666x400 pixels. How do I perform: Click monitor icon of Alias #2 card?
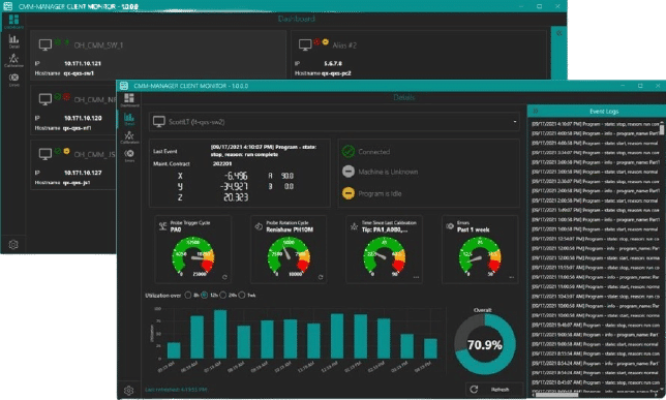point(305,45)
